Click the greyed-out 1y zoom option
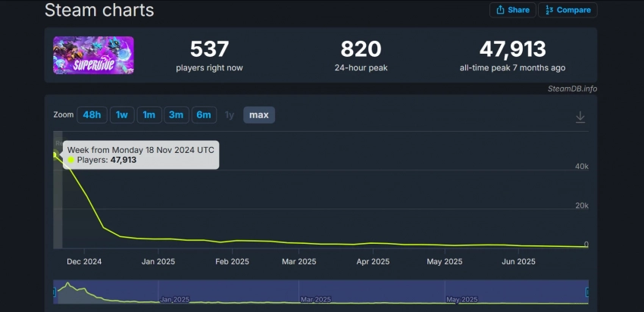Screen dimensions: 644x312 tap(230, 115)
